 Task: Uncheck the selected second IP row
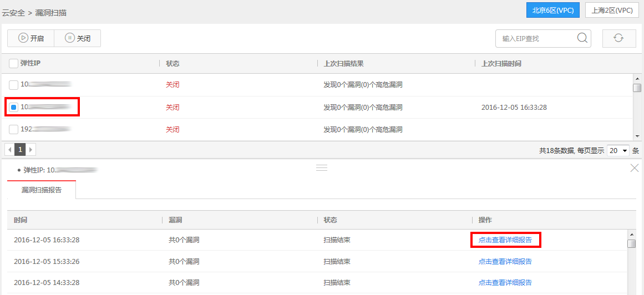(13, 107)
